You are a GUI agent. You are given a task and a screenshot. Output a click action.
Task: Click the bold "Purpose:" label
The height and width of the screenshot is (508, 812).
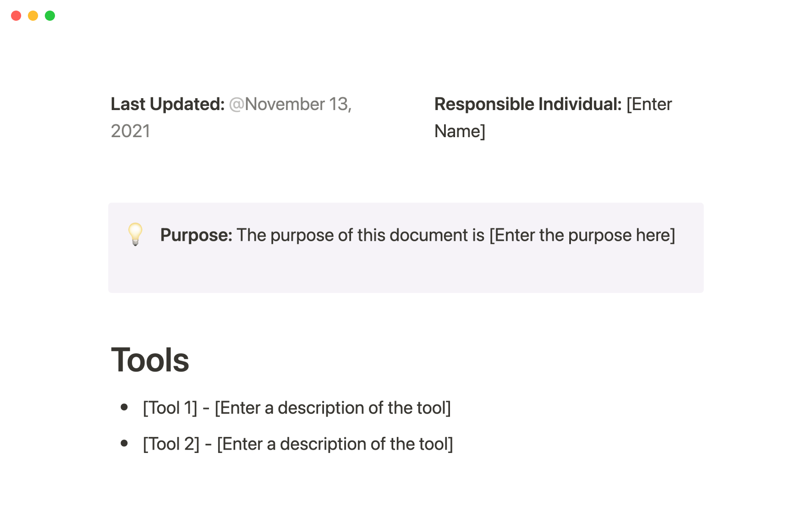pyautogui.click(x=196, y=235)
